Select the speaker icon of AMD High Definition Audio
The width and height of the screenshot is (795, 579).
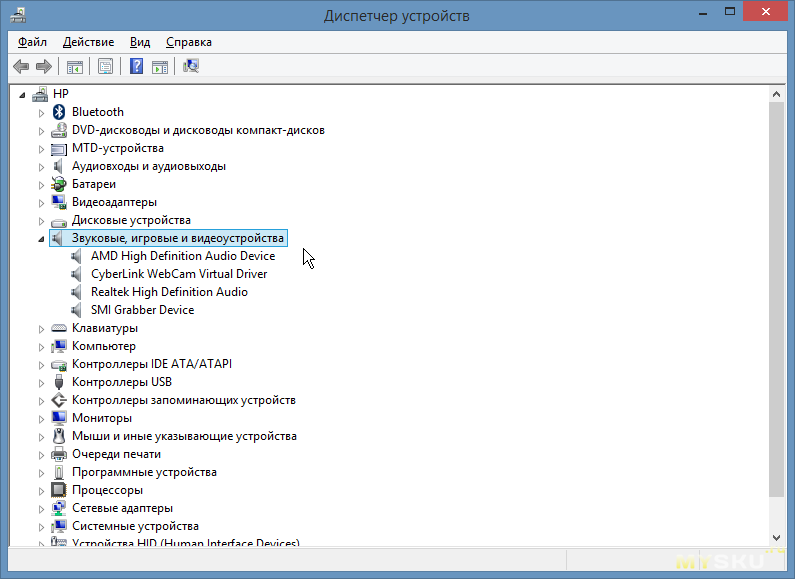pyautogui.click(x=77, y=256)
